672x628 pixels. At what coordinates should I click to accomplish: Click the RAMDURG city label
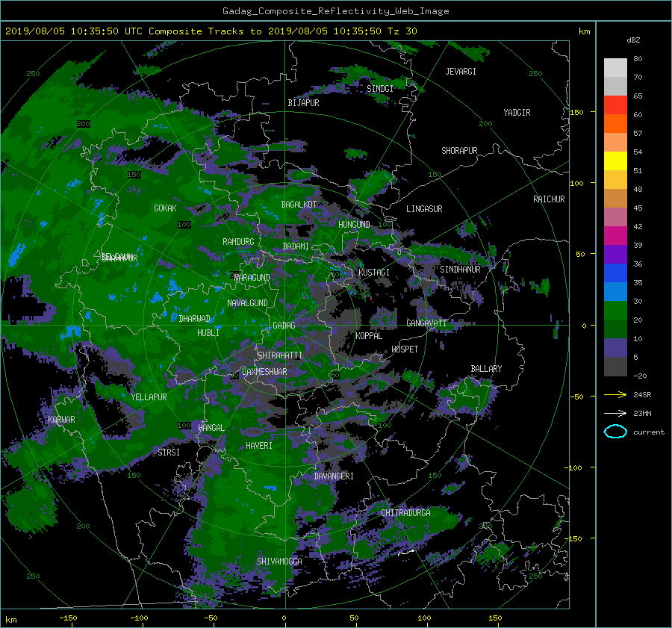238,242
